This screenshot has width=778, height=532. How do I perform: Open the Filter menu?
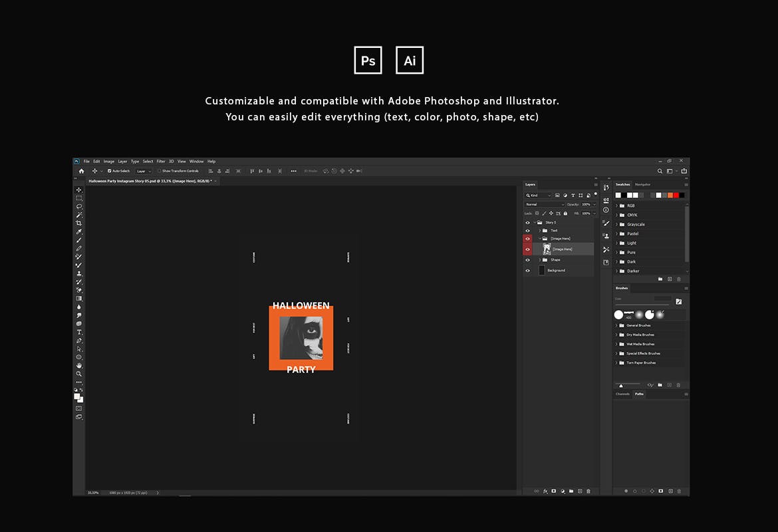(x=161, y=161)
